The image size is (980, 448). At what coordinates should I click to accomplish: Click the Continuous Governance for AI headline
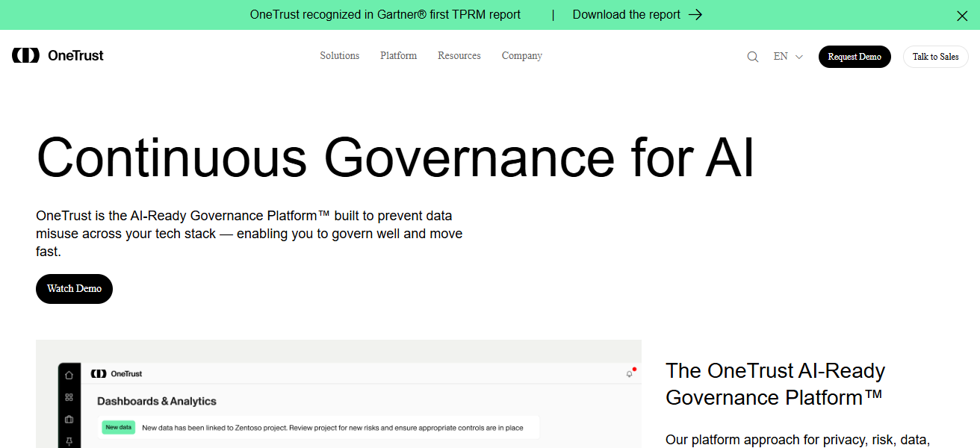[395, 157]
